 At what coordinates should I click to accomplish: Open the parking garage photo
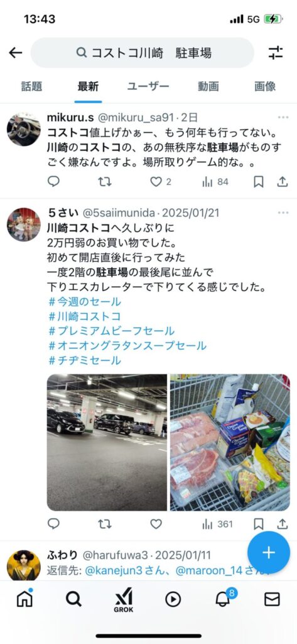(x=107, y=442)
